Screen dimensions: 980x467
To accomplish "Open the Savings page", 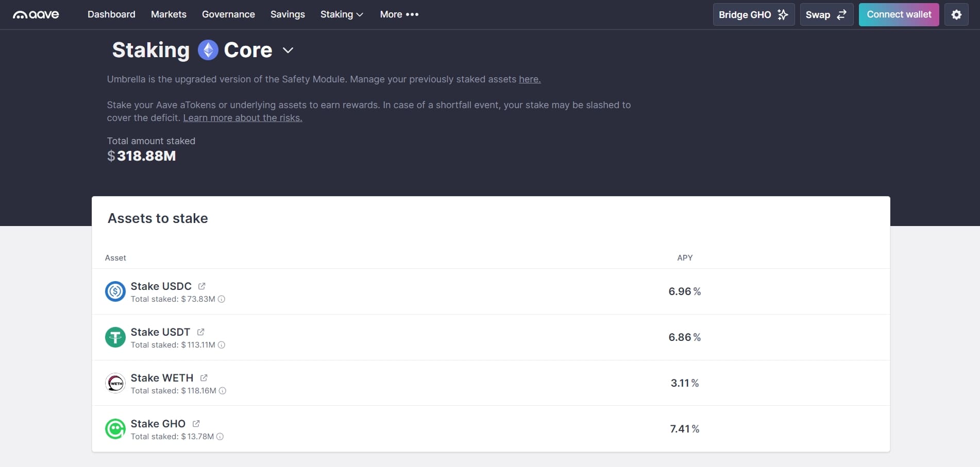I will click(x=288, y=14).
